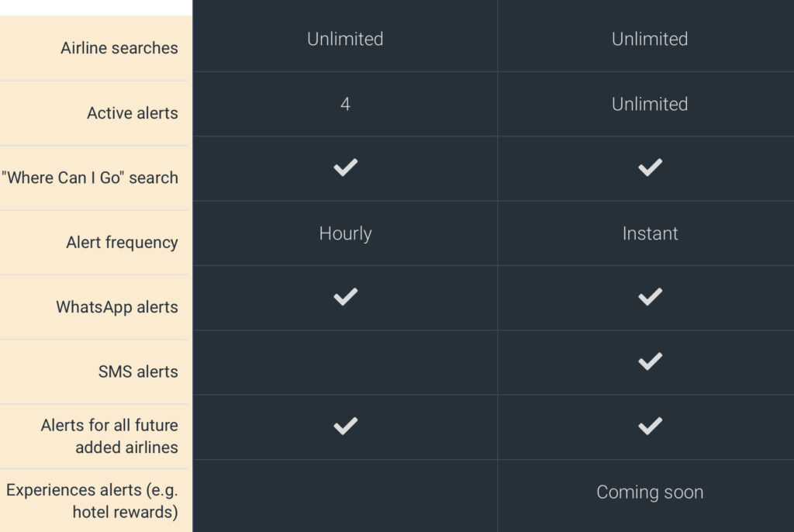
Task: Click the first-column checkmark for "Where Can I Go" search
Action: pos(345,168)
